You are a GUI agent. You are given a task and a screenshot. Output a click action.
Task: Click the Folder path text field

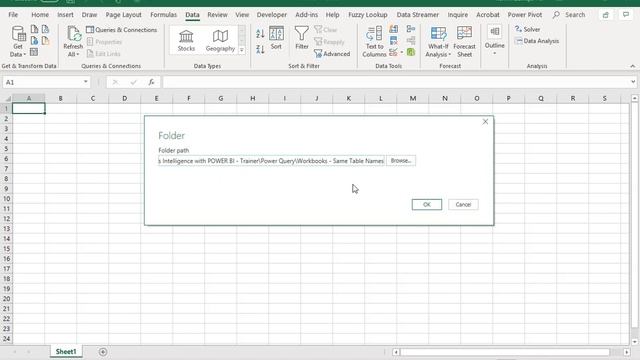point(271,161)
